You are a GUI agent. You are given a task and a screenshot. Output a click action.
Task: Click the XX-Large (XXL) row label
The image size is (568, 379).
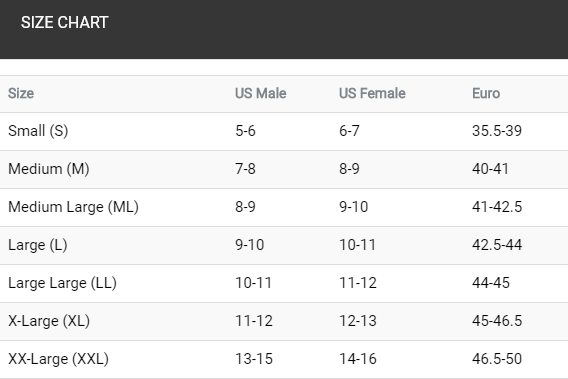(x=58, y=359)
